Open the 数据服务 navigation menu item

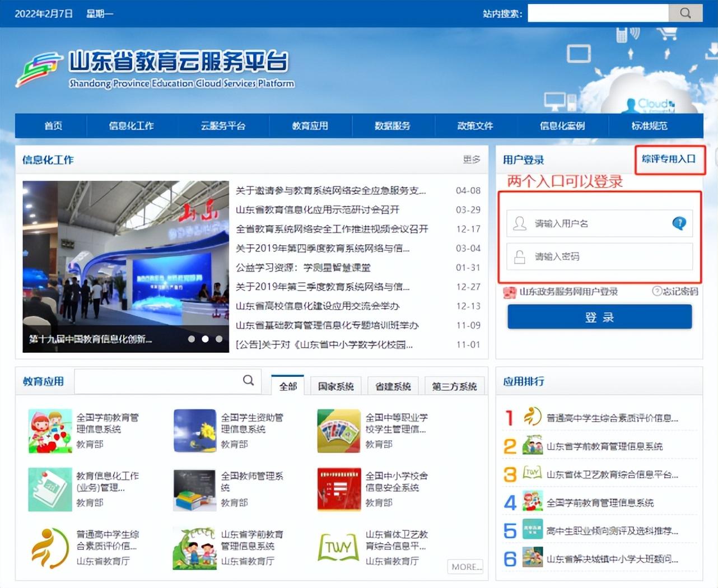click(393, 126)
